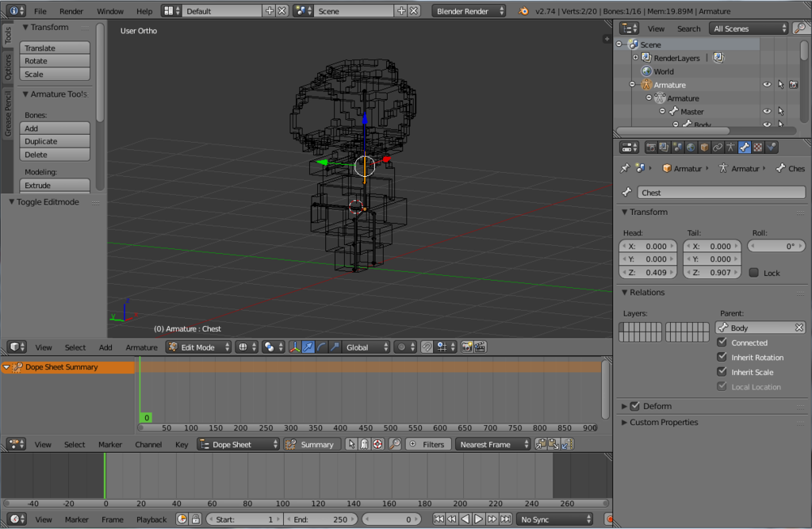Disable Inherit Rotation checkbox
Viewport: 812px width, 529px height.
tap(722, 357)
